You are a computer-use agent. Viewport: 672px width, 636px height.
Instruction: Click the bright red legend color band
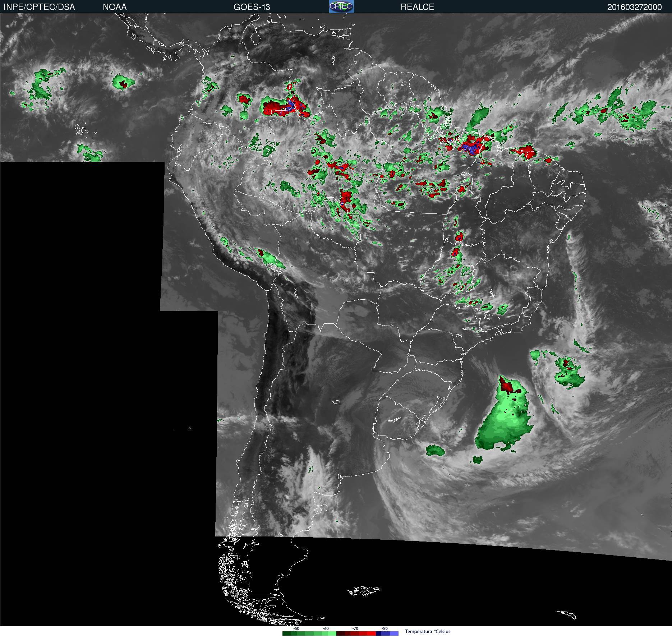372,633
